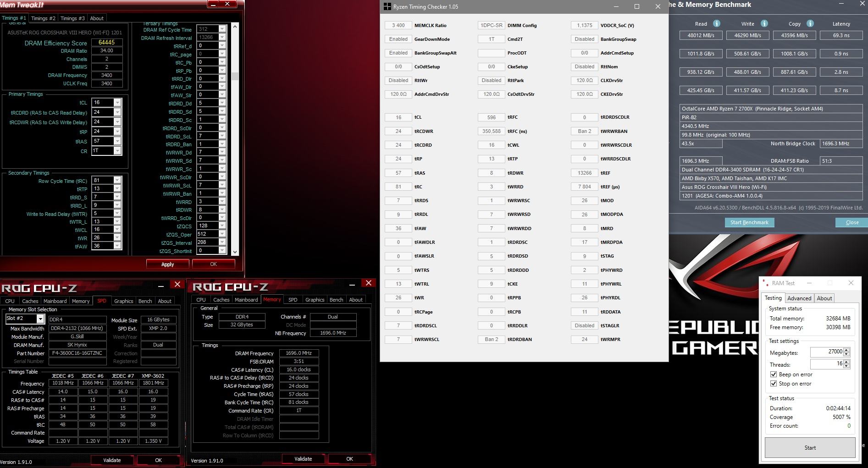Click the Coverage 5007 % value
868x468 pixels.
point(841,417)
